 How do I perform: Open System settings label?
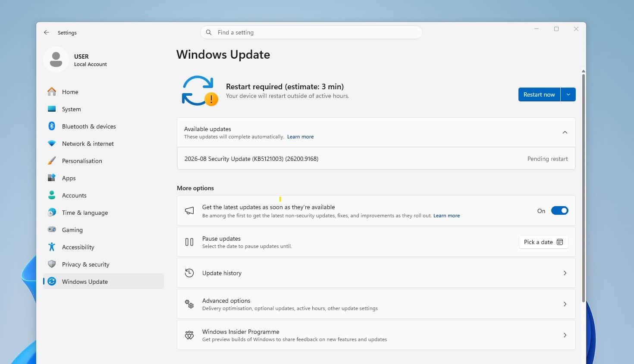click(71, 109)
